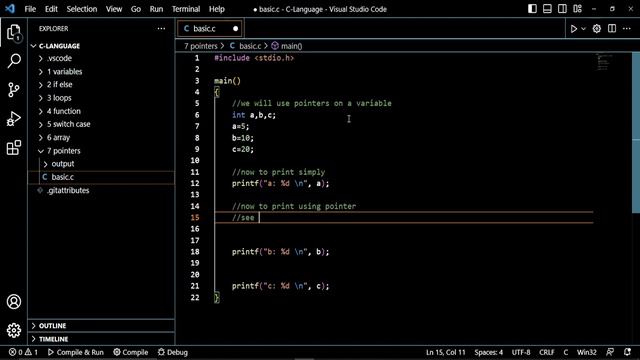This screenshot has width=640, height=360.
Task: Open the Search view icon
Action: tap(14, 61)
